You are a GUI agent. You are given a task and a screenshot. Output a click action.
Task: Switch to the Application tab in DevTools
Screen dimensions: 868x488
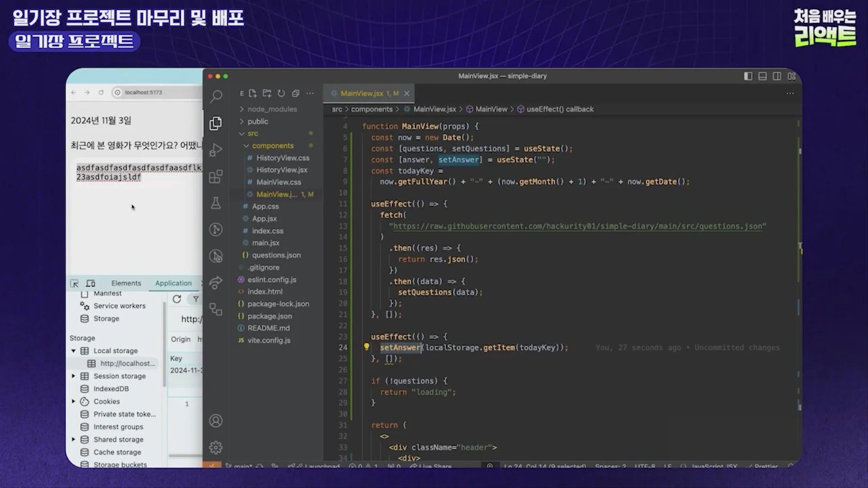174,283
